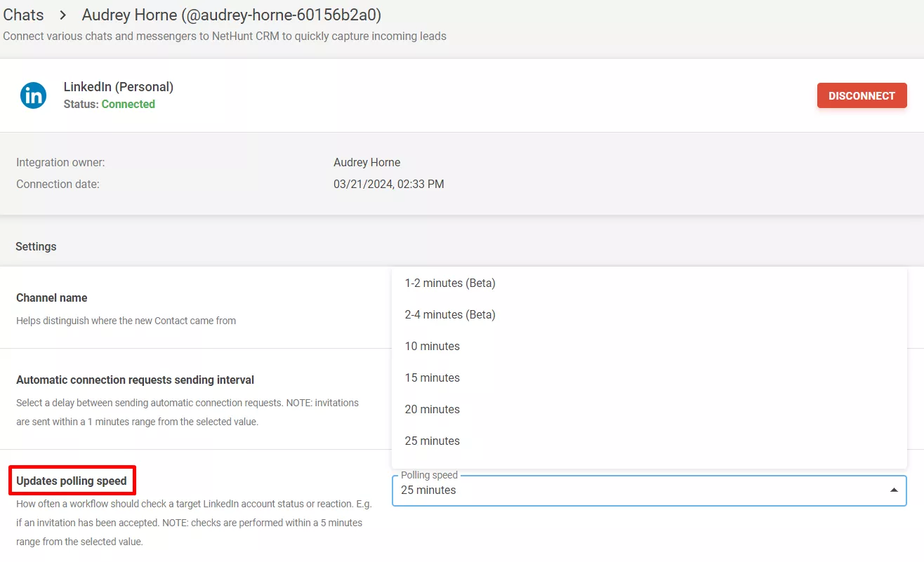The image size is (924, 562).
Task: Go back to Chats breadcrumb
Action: point(23,15)
